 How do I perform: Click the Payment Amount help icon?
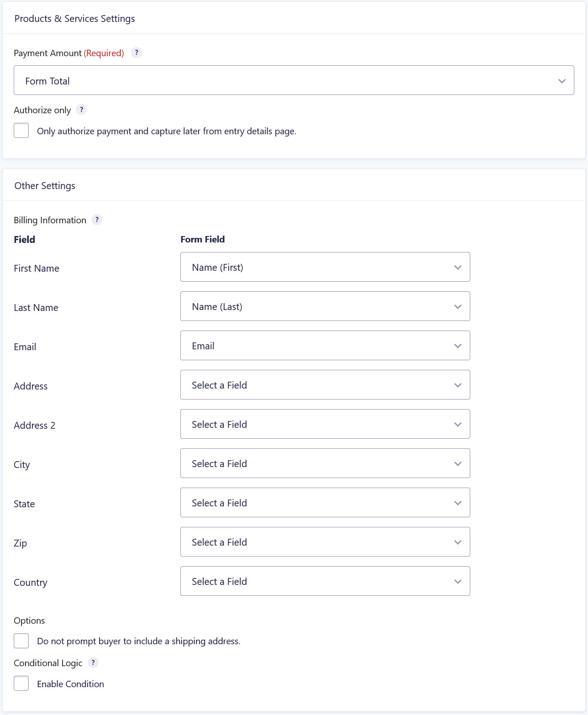click(136, 53)
